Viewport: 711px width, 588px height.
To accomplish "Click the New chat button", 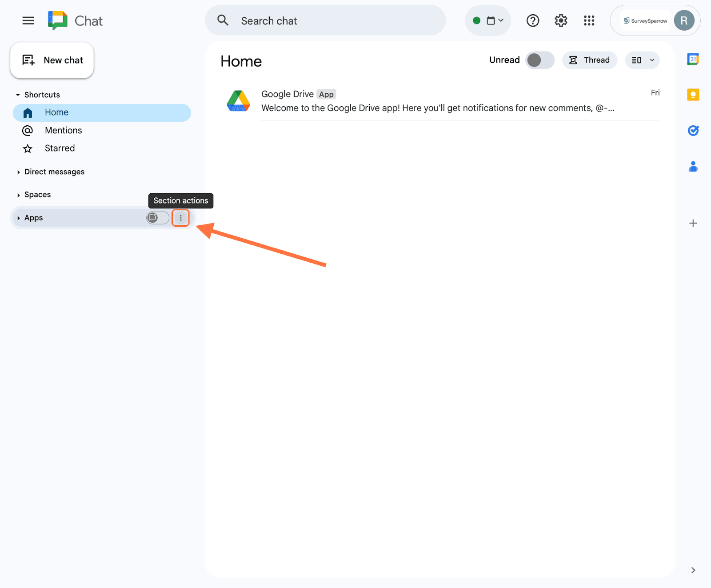I will tap(52, 60).
